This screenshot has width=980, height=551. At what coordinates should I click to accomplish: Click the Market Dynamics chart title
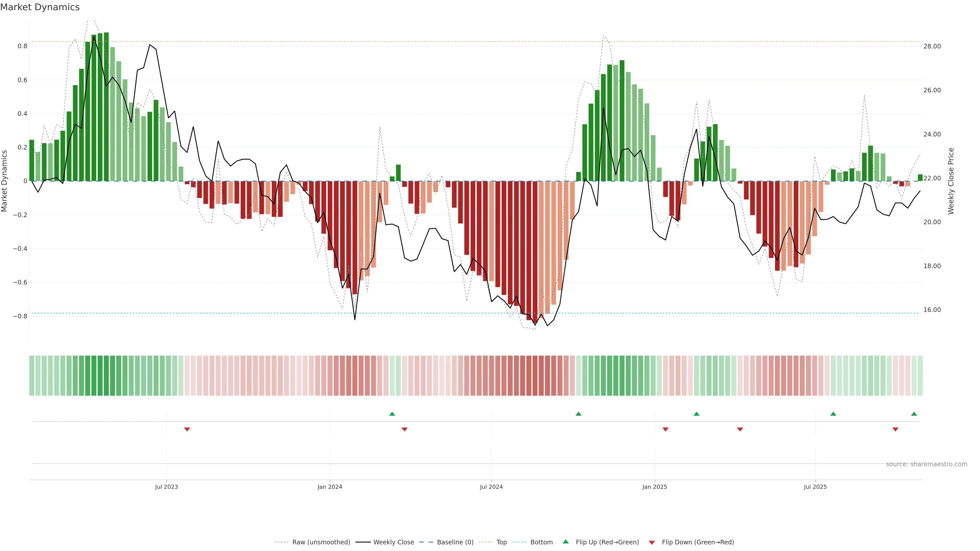[40, 7]
